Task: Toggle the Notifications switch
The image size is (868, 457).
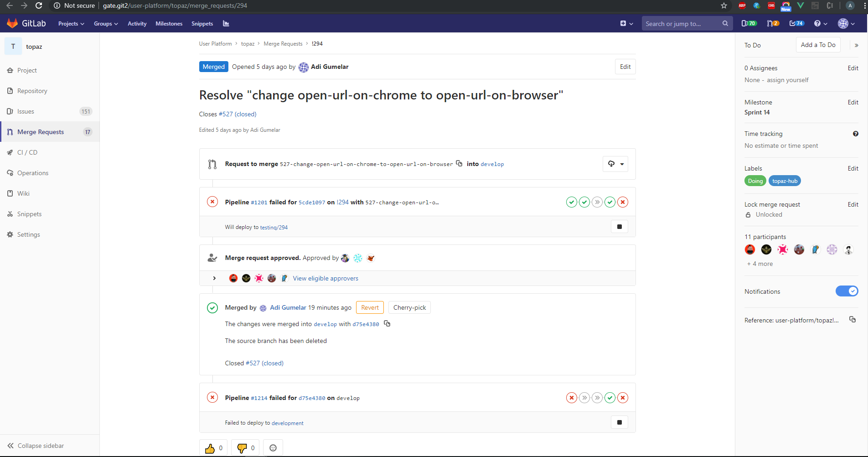Action: click(847, 291)
